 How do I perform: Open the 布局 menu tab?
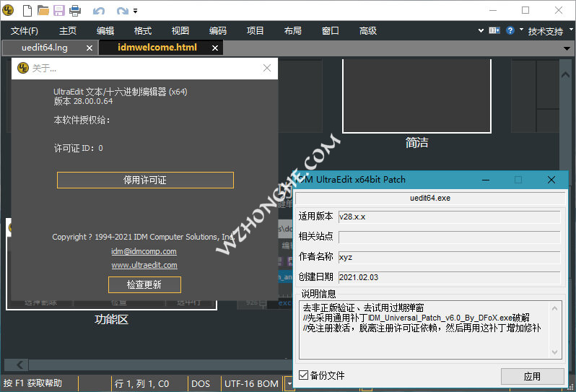point(293,31)
